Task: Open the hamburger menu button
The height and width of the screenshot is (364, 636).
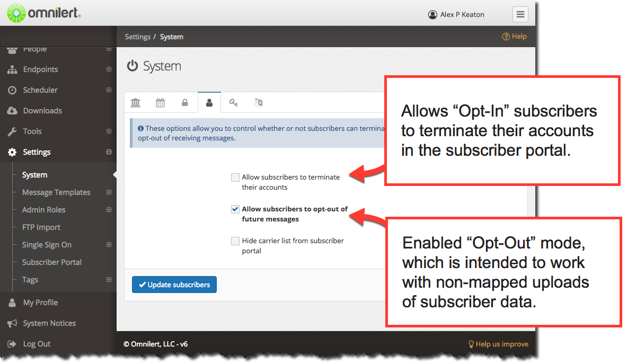Action: click(x=520, y=14)
